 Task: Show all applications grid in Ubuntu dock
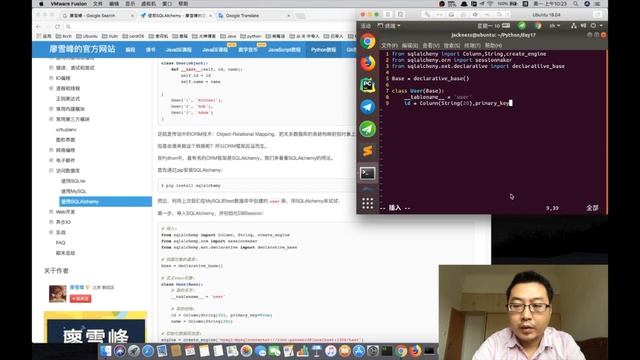click(367, 203)
